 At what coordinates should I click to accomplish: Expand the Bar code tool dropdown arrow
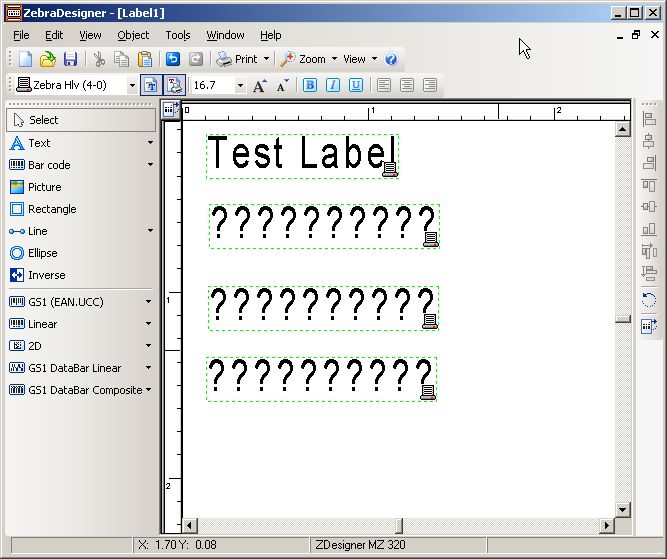pos(150,165)
